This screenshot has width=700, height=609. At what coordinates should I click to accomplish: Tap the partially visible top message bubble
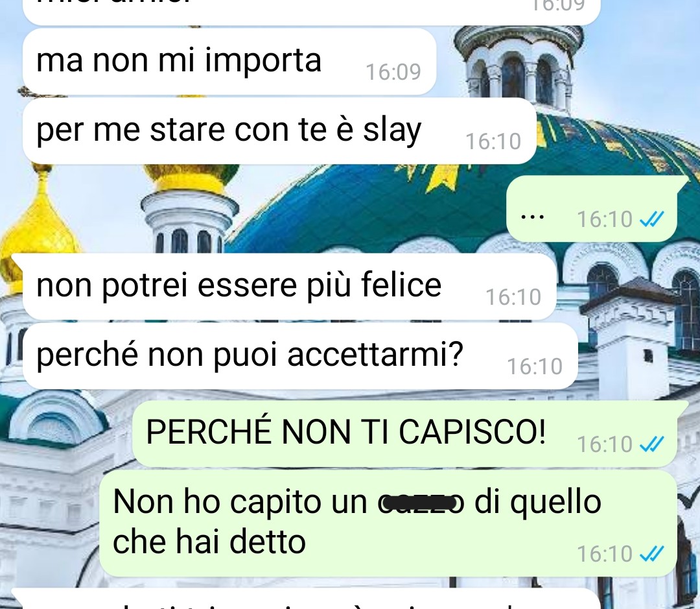coord(311,12)
